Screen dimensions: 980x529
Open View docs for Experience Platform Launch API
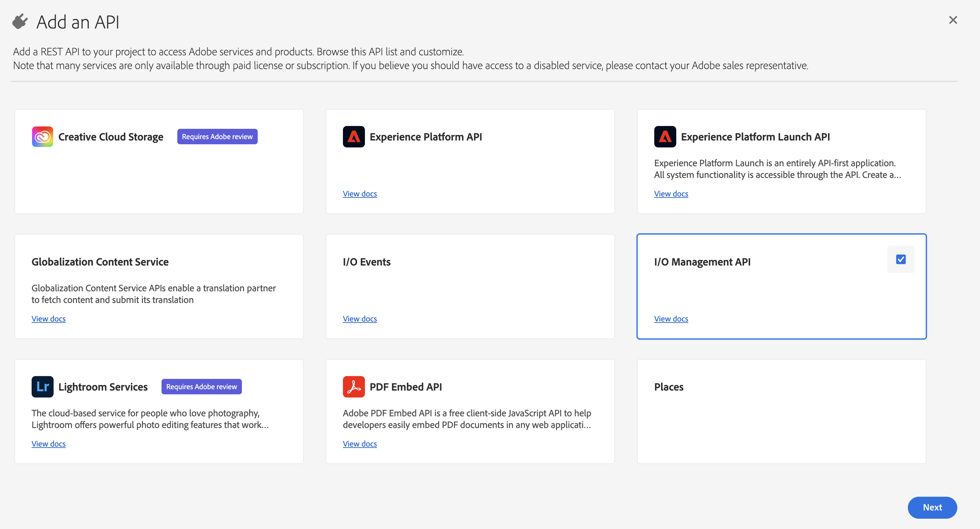click(671, 194)
